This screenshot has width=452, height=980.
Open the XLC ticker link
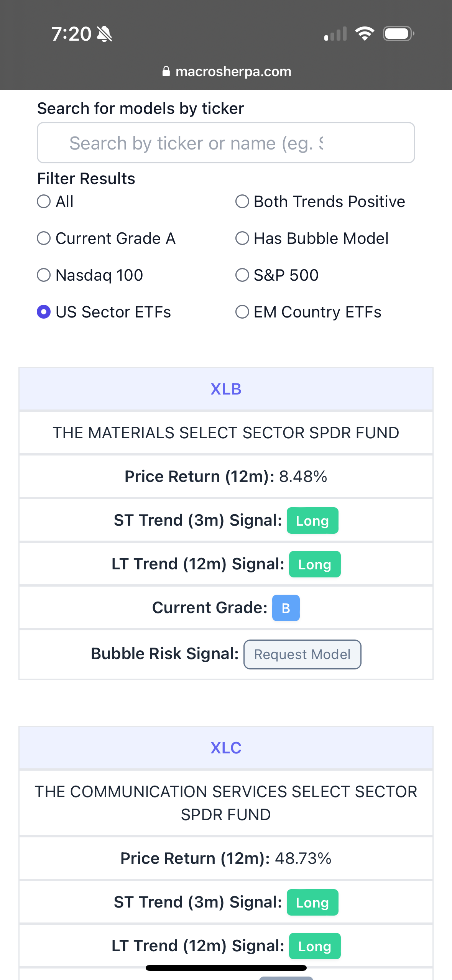[226, 748]
